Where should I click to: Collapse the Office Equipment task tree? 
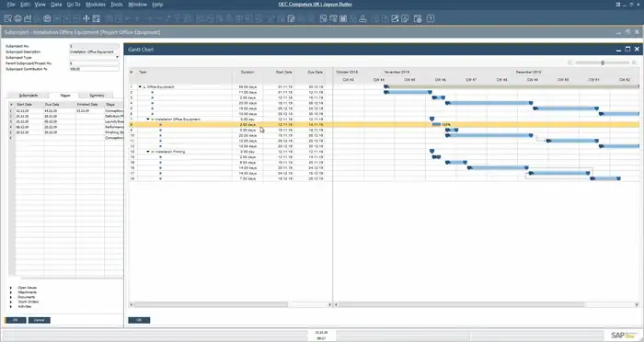[140, 87]
